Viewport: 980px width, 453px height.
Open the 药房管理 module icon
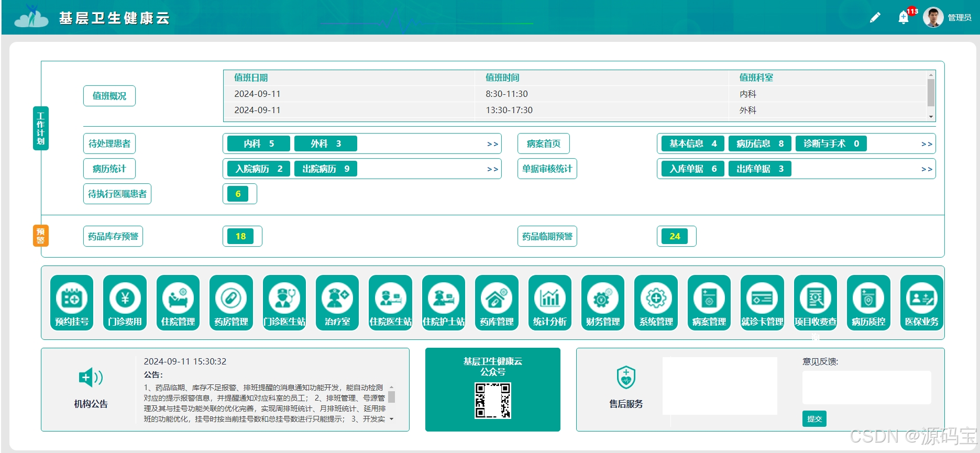(231, 303)
